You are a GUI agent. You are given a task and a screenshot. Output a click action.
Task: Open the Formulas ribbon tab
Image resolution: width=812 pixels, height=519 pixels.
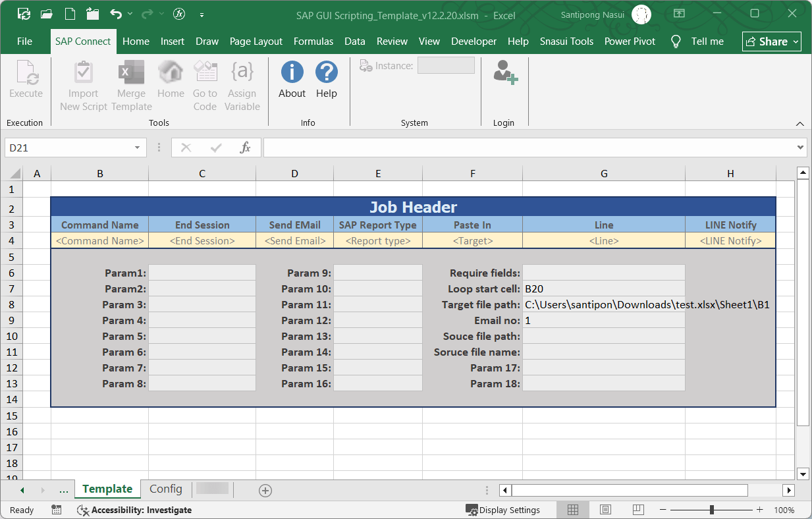[x=313, y=41]
